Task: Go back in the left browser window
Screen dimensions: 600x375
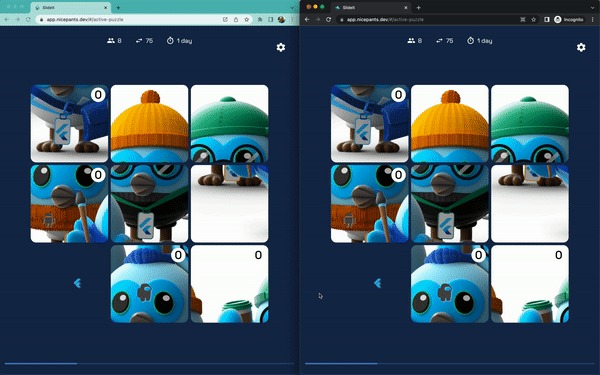Action: click(7, 20)
